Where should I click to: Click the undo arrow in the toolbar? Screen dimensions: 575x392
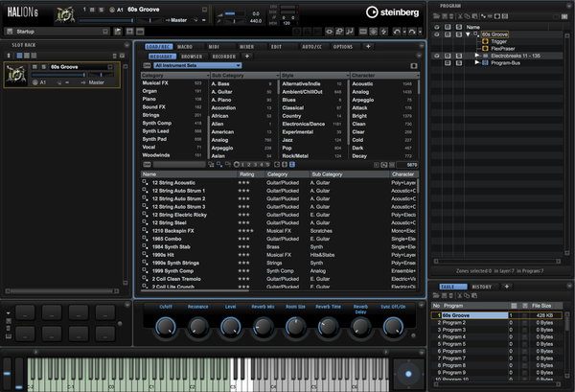tap(397, 32)
